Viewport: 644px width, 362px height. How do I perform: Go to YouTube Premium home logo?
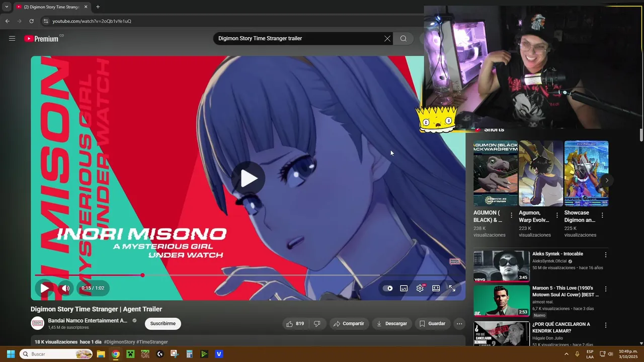point(41,39)
